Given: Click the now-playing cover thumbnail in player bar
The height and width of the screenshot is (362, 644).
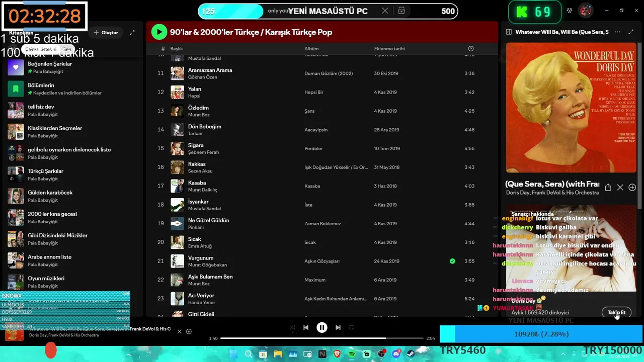Looking at the screenshot, I should pos(15,332).
